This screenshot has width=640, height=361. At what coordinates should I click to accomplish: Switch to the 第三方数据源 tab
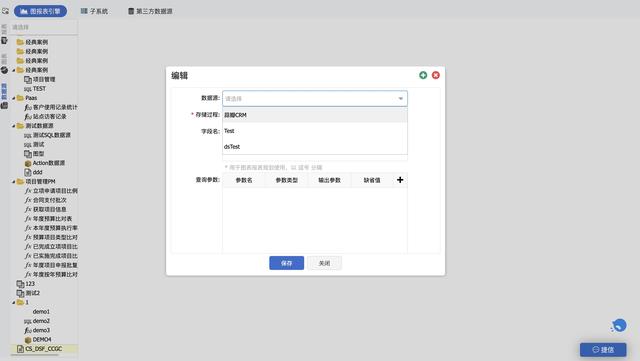[x=150, y=11]
